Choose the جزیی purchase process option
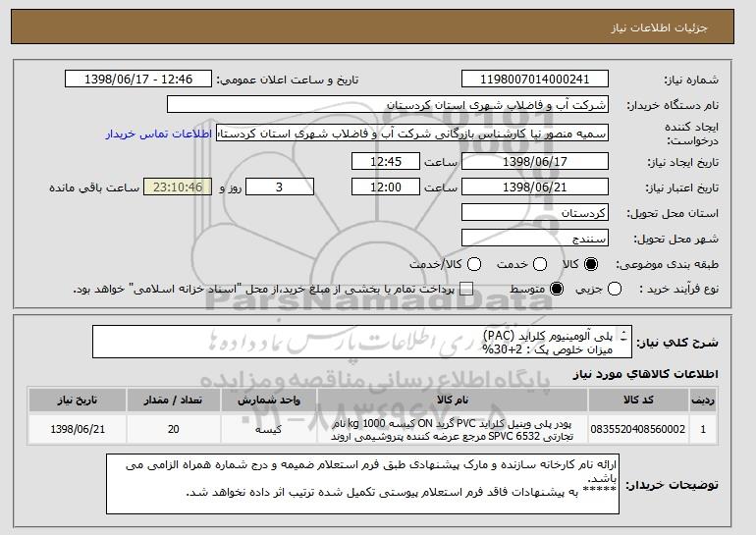Viewport: 756px width, 535px height. [x=615, y=290]
